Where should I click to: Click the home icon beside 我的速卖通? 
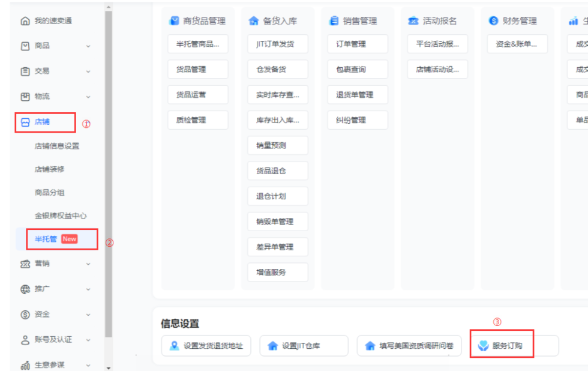point(25,21)
